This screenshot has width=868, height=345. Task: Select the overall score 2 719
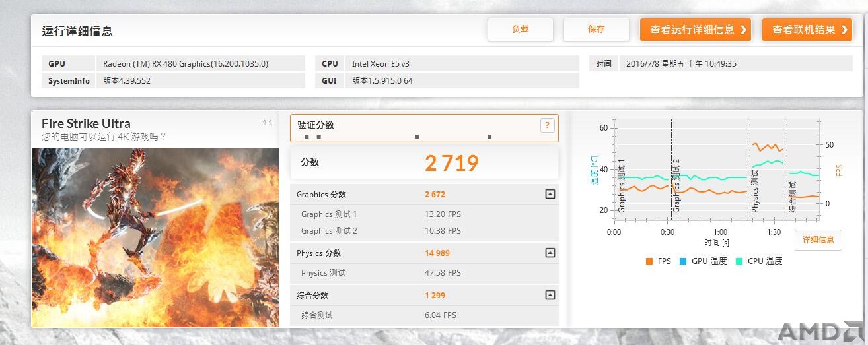[x=452, y=163]
